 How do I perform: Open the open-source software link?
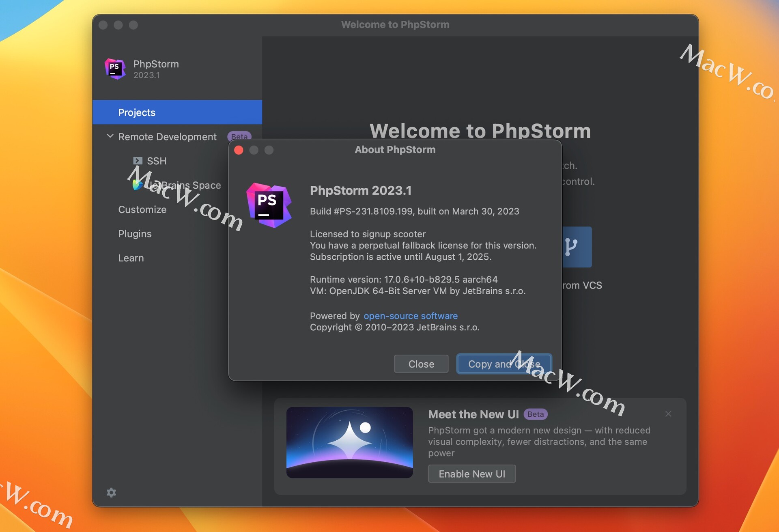411,316
